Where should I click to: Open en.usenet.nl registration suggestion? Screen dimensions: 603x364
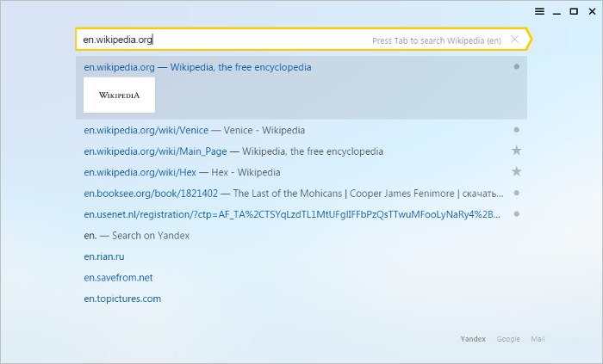coord(292,214)
